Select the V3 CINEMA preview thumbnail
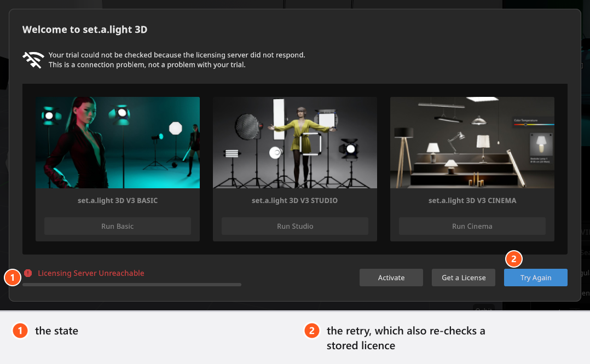This screenshot has height=364, width=590. (472, 143)
